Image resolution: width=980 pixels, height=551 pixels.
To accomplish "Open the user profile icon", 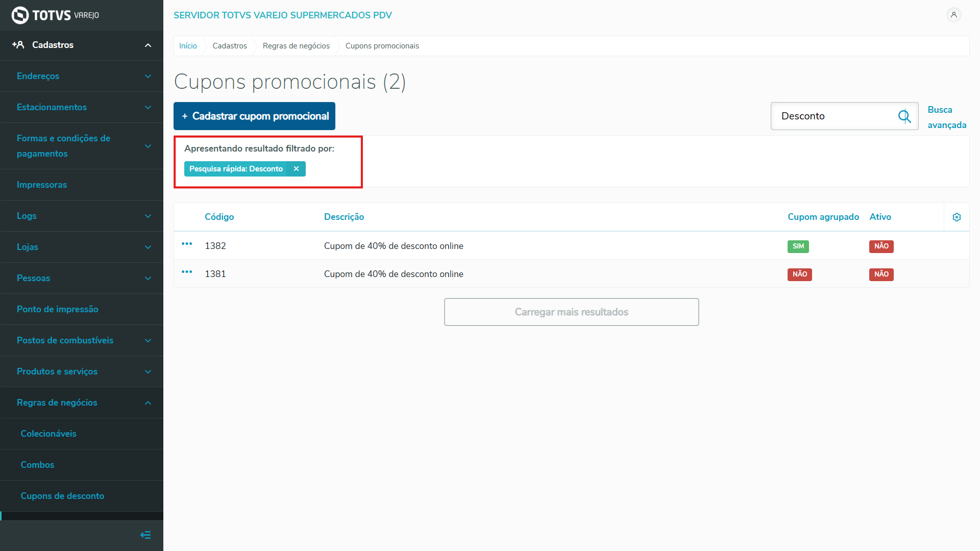I will pyautogui.click(x=953, y=15).
